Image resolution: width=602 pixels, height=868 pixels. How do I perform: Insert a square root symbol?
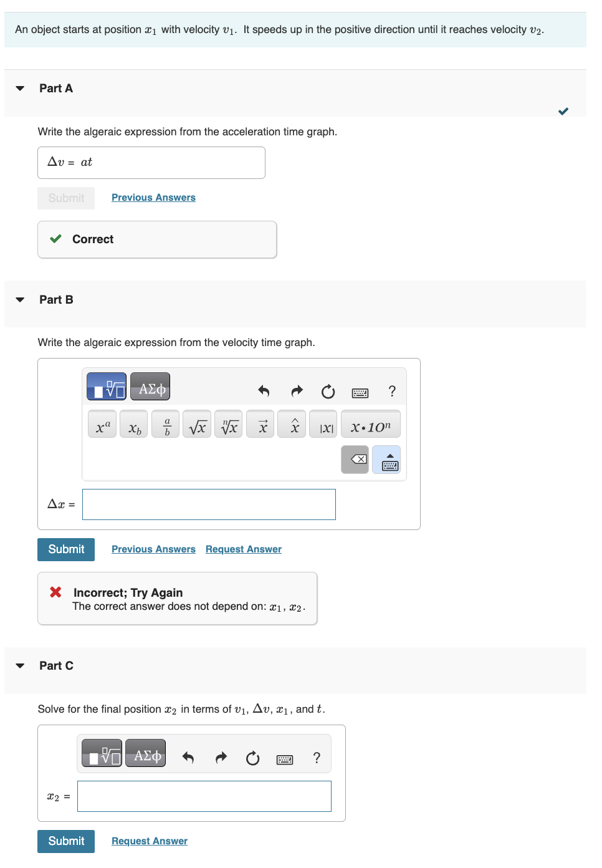tap(197, 424)
